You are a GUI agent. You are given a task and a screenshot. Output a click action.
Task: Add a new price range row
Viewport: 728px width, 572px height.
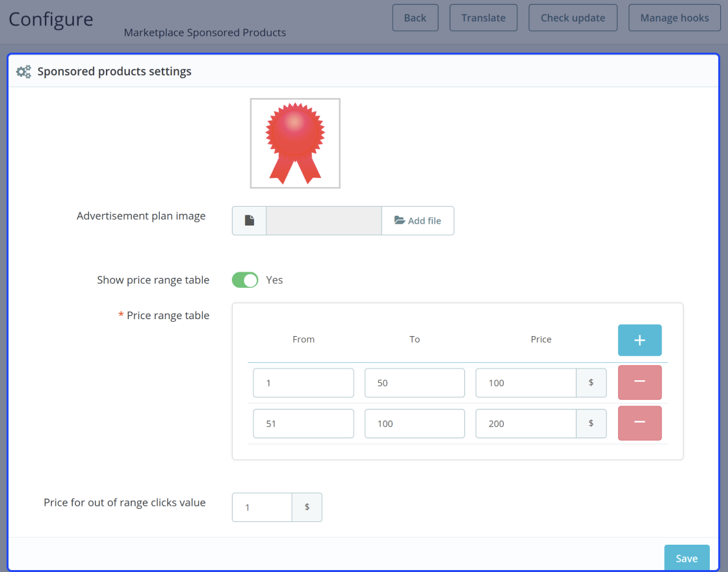pyautogui.click(x=640, y=341)
